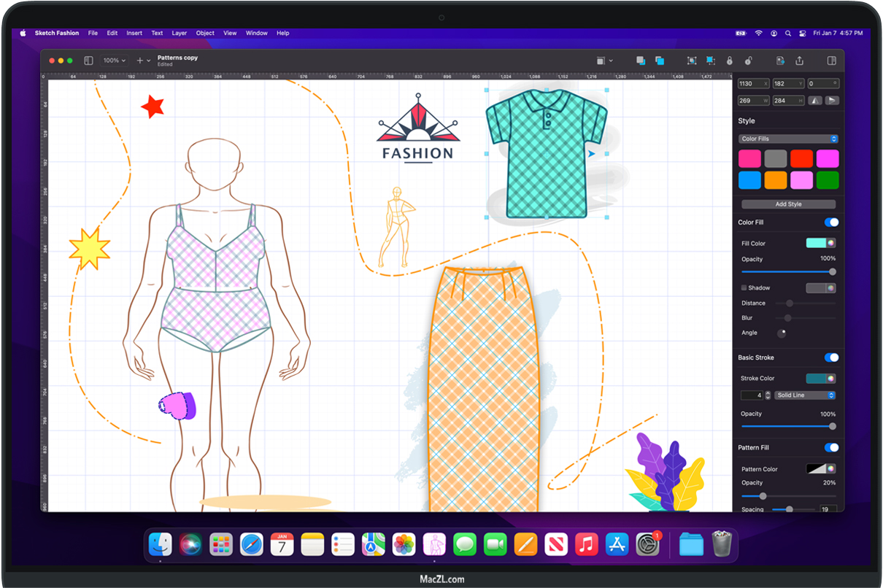
Task: Click the plus insert icon in toolbar
Action: (140, 61)
